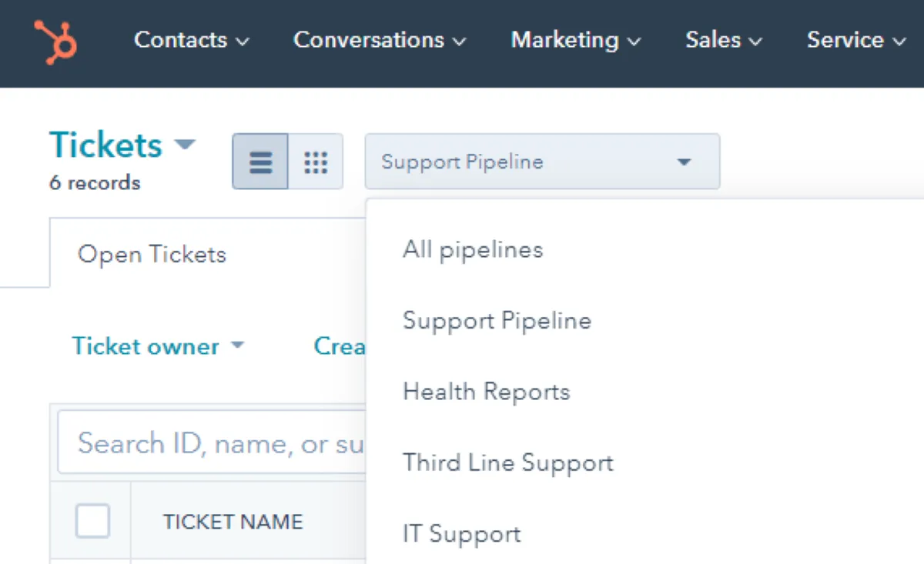Open the Service navigation menu
The width and height of the screenshot is (924, 564).
856,40
